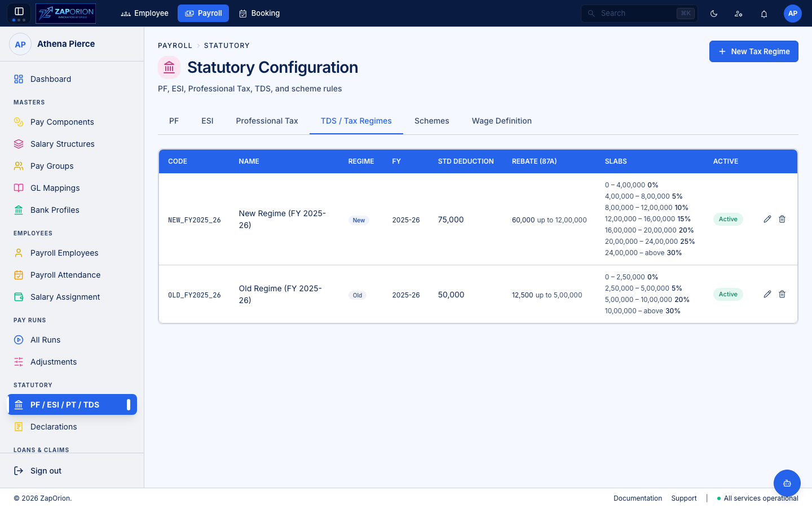Toggle dark mode moon icon
This screenshot has height=508, width=812.
[x=714, y=14]
